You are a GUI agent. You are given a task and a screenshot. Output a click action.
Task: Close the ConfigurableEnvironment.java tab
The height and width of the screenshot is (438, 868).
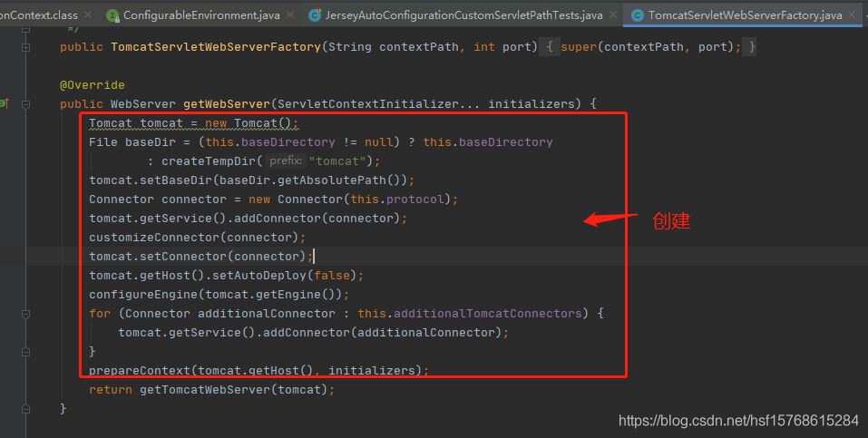click(290, 15)
